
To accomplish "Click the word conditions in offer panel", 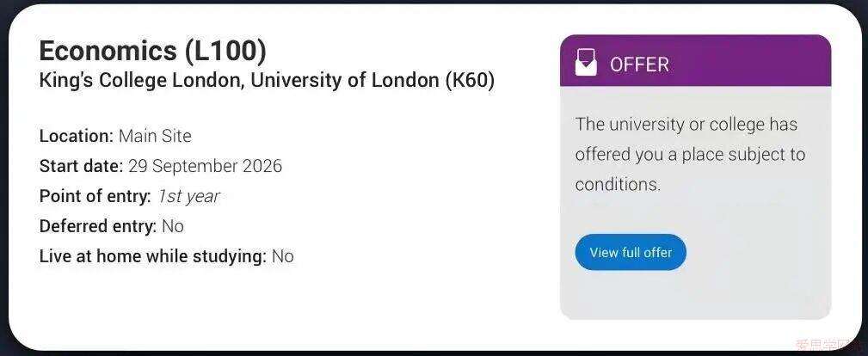I will pyautogui.click(x=617, y=185).
